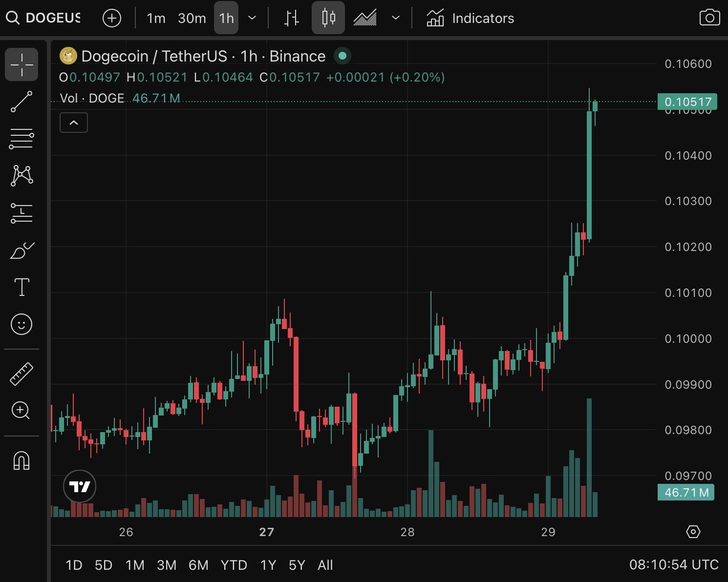This screenshot has height=582, width=728.
Task: Select the YTD range tab
Action: pos(234,565)
